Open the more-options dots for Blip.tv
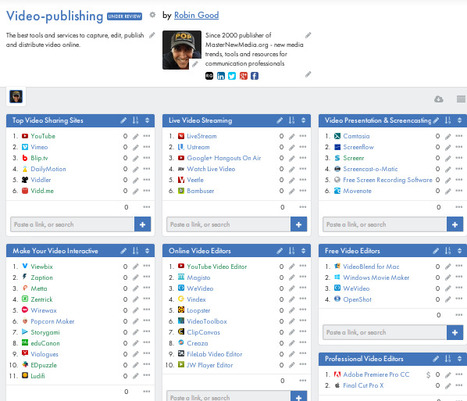 [x=147, y=158]
